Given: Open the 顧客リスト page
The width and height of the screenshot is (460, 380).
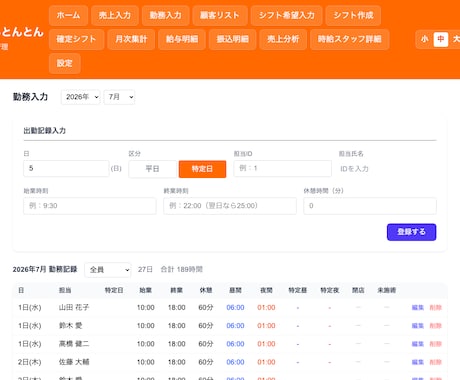Looking at the screenshot, I should click(220, 15).
